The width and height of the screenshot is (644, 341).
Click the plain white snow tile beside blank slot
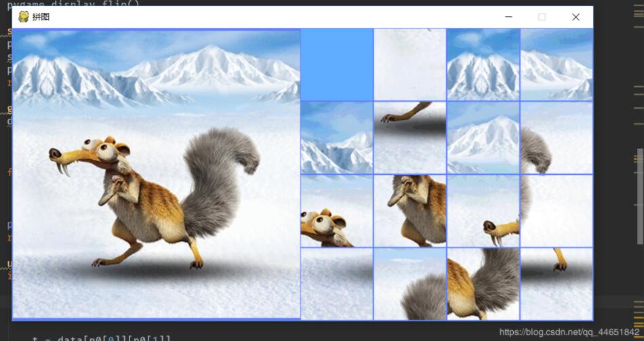[x=410, y=64]
